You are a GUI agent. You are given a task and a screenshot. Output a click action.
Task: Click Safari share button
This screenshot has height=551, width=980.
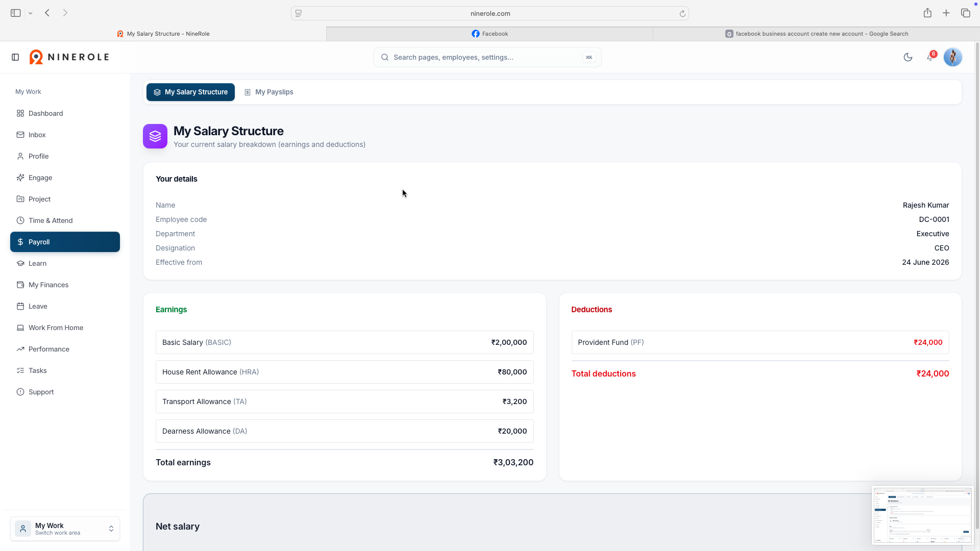[x=927, y=13]
